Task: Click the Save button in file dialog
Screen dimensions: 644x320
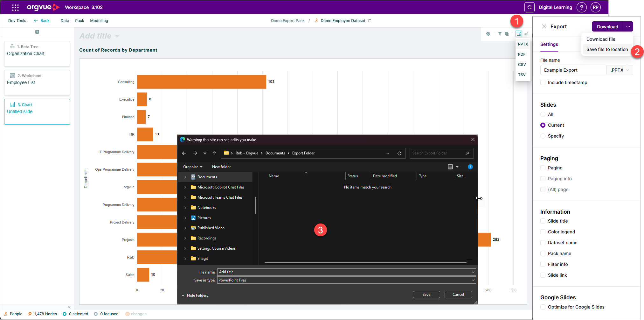Action: pos(426,295)
